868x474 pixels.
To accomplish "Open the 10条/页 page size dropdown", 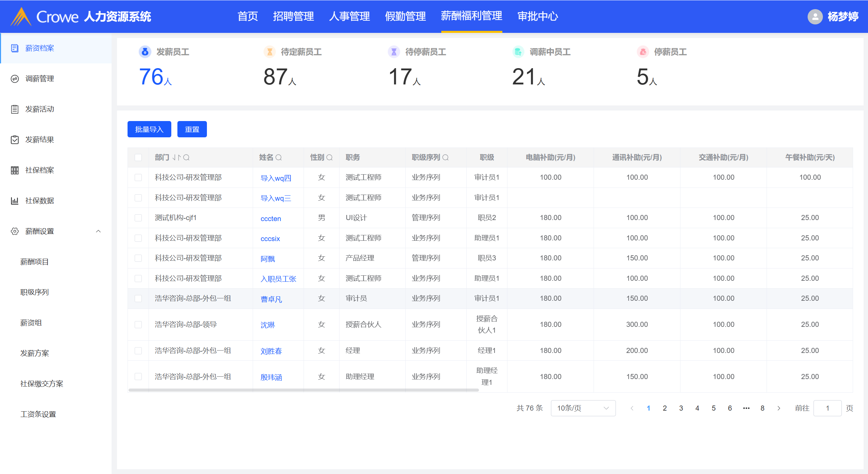I will [583, 408].
